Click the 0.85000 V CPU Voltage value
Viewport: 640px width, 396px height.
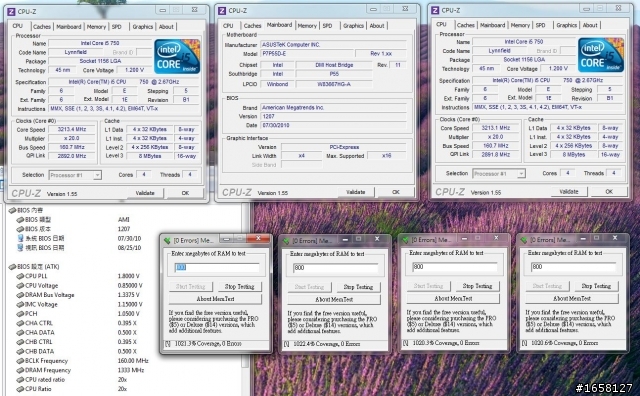tap(130, 285)
